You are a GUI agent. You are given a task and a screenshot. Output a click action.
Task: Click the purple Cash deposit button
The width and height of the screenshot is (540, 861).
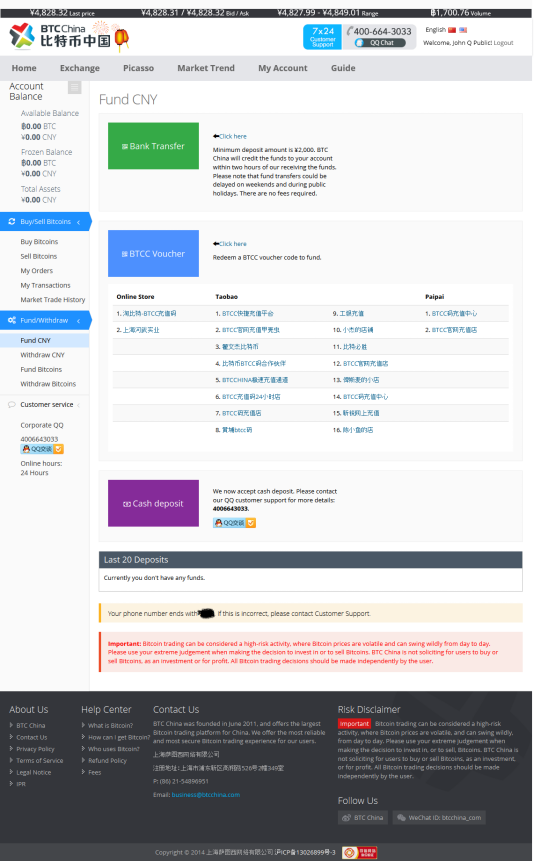(x=153, y=503)
